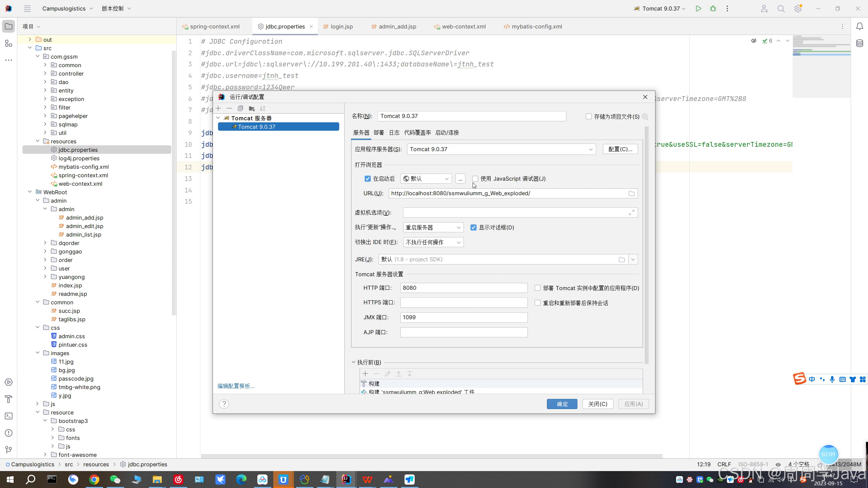Add new configuration with plus icon
Viewport: 868px width, 488px height.
218,108
